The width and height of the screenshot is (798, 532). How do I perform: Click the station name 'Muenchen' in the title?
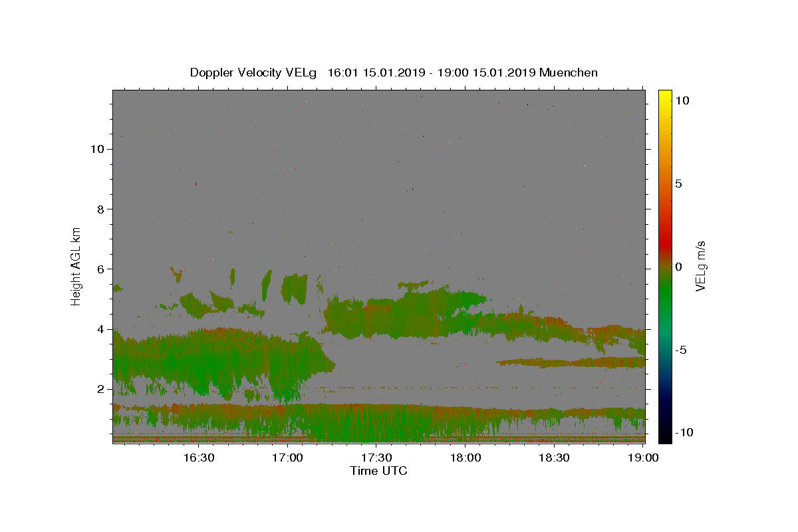569,72
